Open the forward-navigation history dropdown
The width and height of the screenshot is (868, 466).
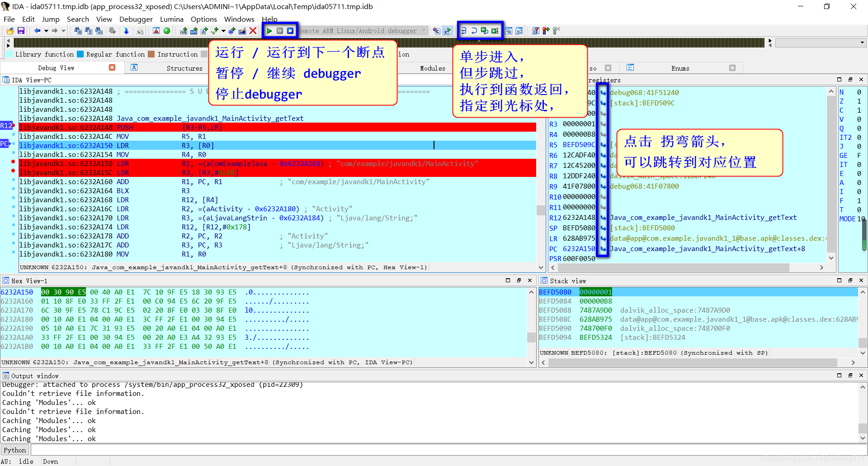tap(63, 31)
